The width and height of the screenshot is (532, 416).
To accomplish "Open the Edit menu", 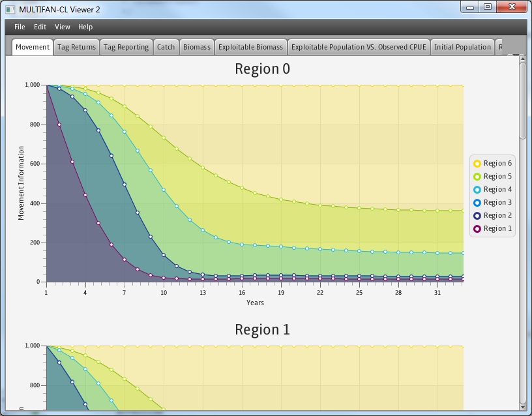I will click(40, 27).
